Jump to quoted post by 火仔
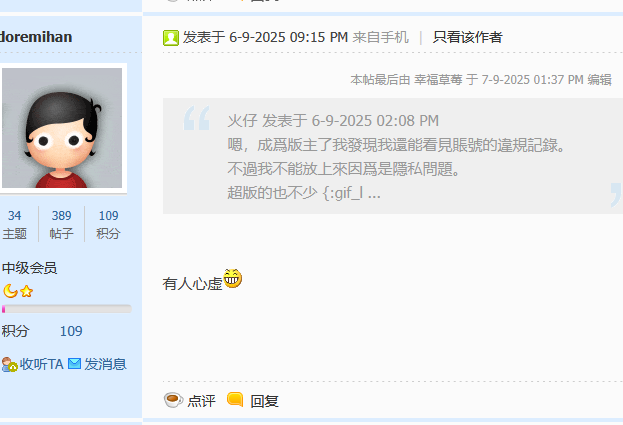The image size is (623, 425). pos(333,121)
